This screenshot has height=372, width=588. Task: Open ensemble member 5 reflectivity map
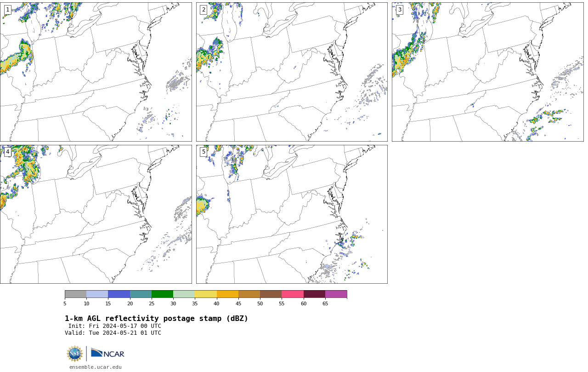[x=292, y=214]
